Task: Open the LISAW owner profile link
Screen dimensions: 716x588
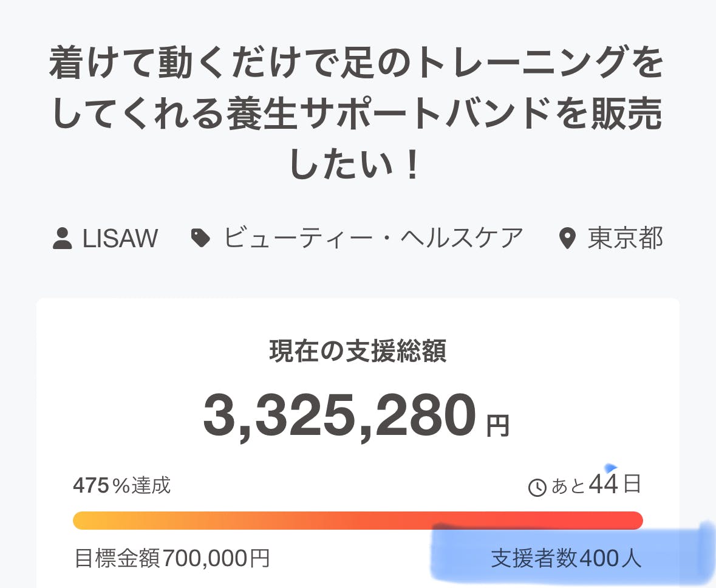Action: coord(120,238)
